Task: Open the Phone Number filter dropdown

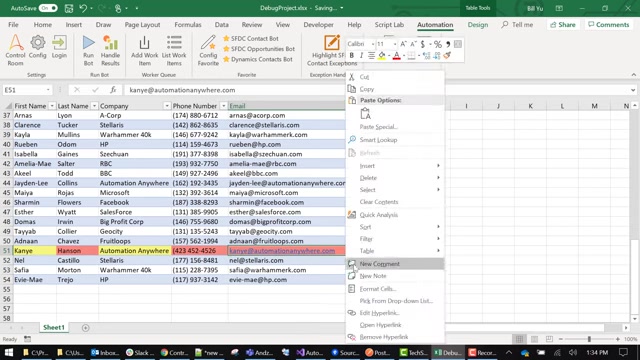Action: click(223, 106)
